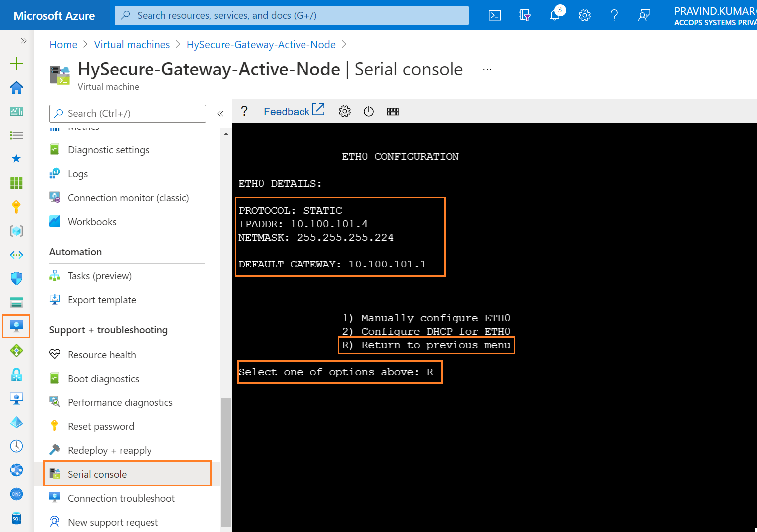Click terminal text '1) Manually configure ETH0'
The width and height of the screenshot is (757, 532).
click(x=426, y=318)
